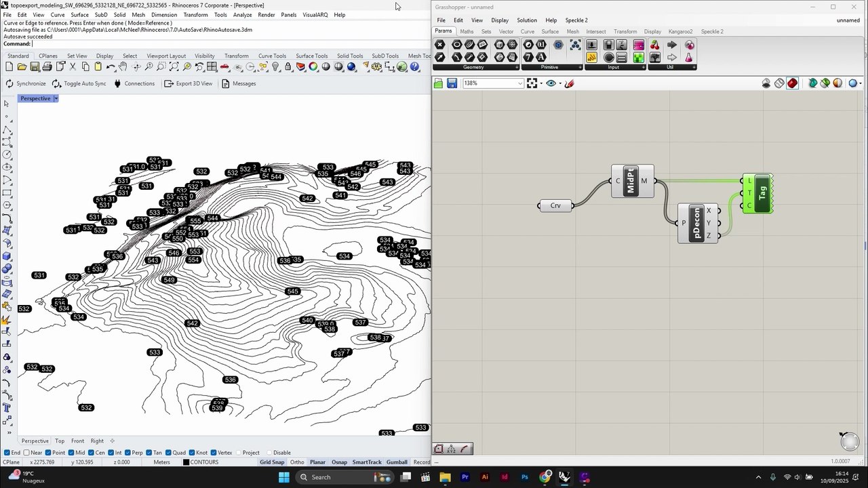Open file with Grasshopper green folder icon

438,83
